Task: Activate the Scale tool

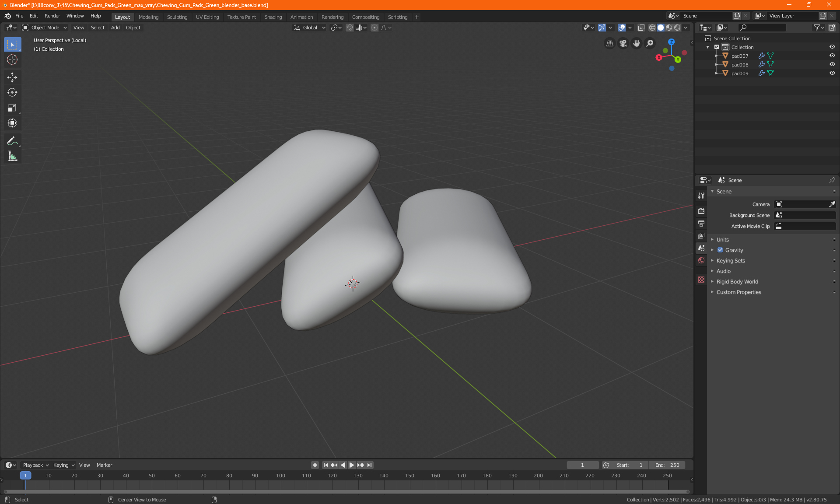Action: [x=12, y=108]
